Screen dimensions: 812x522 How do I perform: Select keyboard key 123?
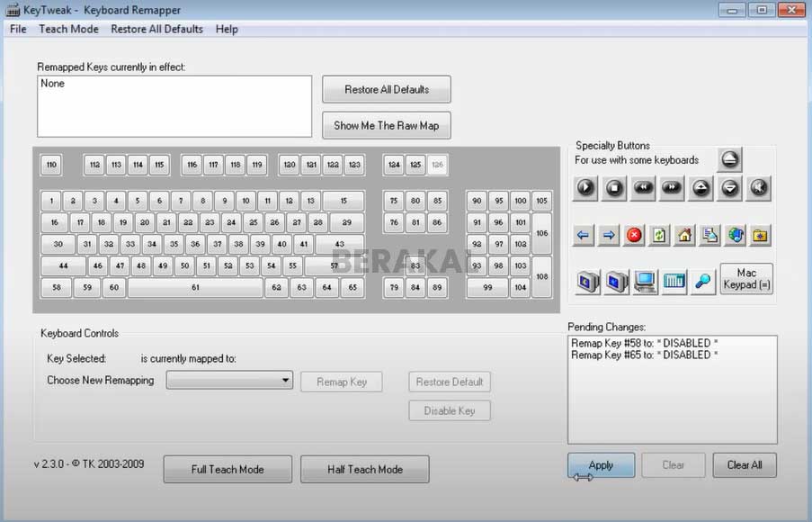point(354,165)
